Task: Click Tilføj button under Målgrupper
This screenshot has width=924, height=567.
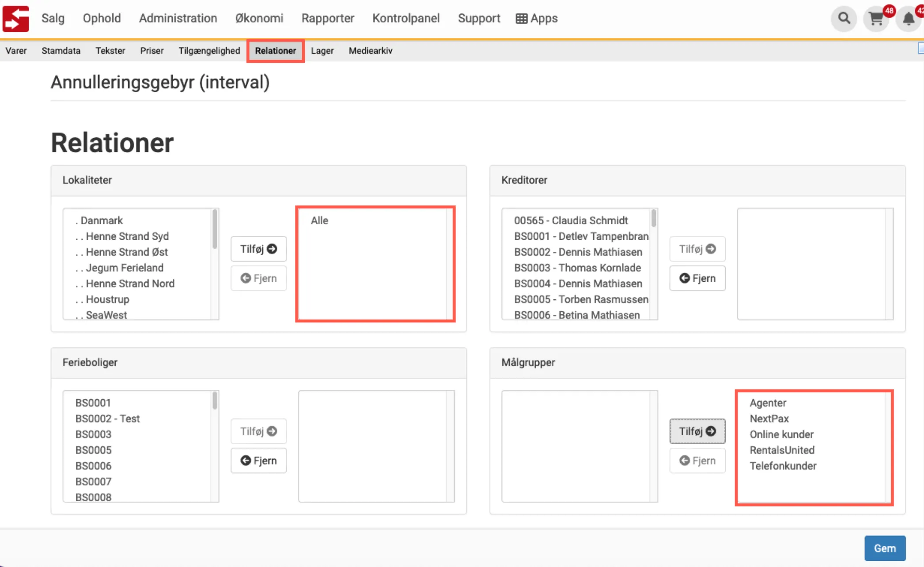Action: pyautogui.click(x=697, y=431)
